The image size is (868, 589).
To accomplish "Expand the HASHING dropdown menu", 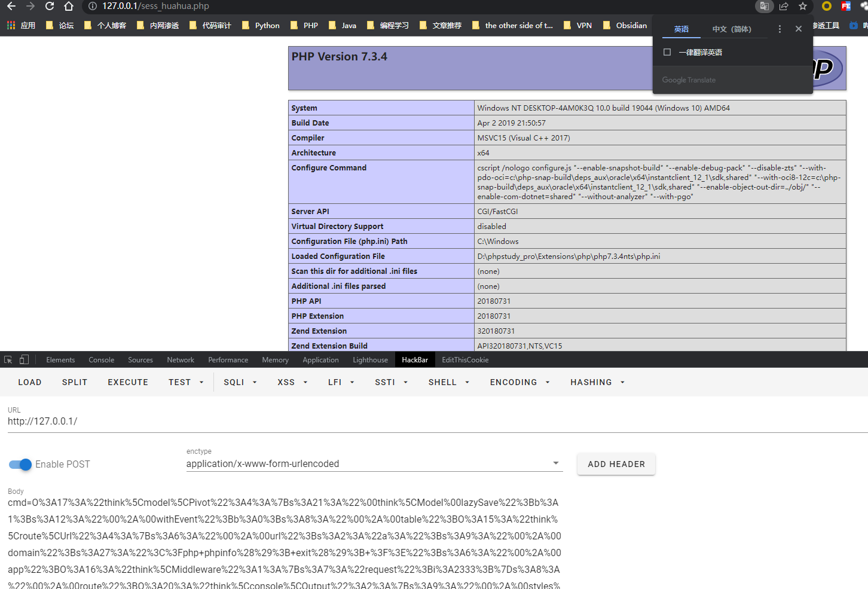I will 597,382.
